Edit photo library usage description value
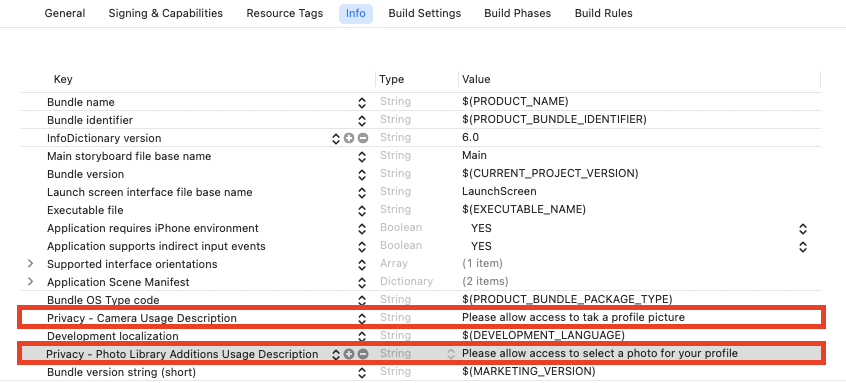Viewport: 846px width, 383px height. pyautogui.click(x=599, y=354)
